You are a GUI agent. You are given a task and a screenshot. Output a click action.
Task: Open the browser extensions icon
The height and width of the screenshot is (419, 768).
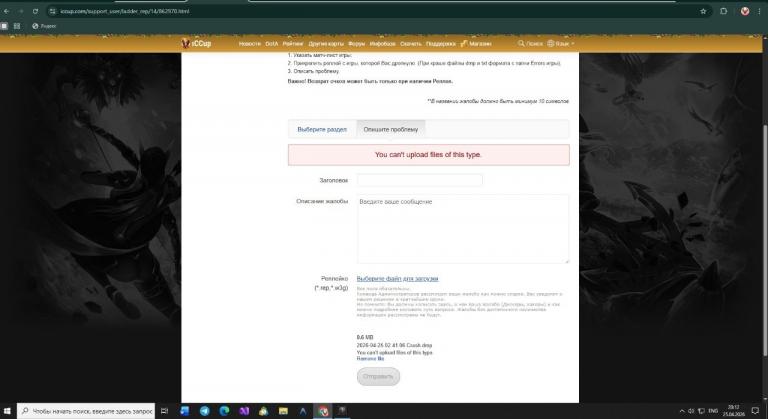(x=723, y=11)
